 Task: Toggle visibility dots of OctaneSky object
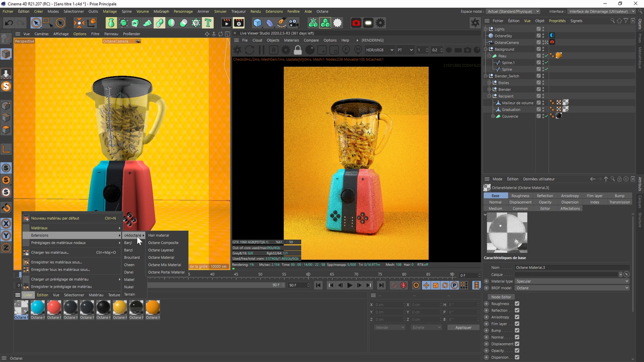point(543,36)
